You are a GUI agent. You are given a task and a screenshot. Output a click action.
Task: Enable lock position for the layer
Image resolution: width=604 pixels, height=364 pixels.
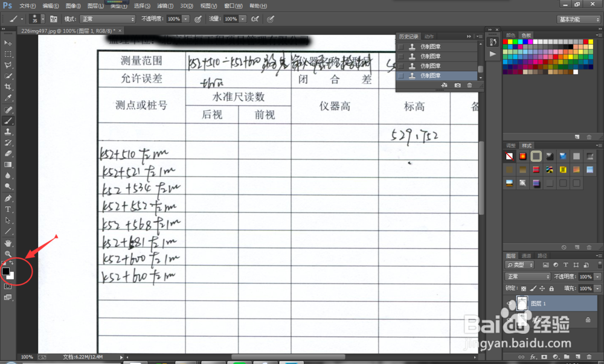[542, 289]
